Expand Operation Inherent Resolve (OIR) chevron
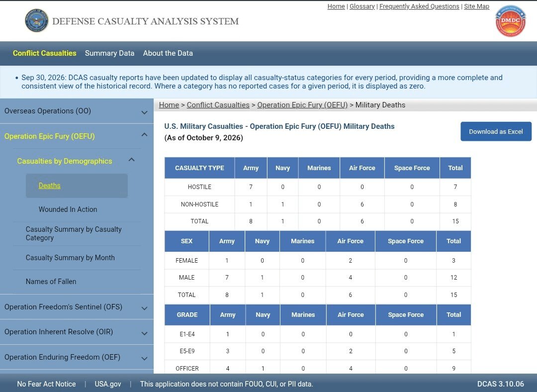The height and width of the screenshot is (392, 537). pyautogui.click(x=145, y=333)
